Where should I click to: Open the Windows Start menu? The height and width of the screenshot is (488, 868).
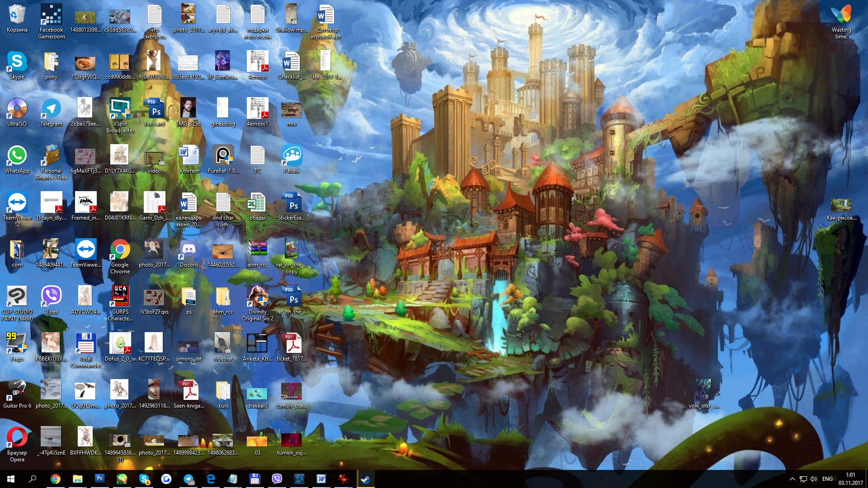click(11, 479)
